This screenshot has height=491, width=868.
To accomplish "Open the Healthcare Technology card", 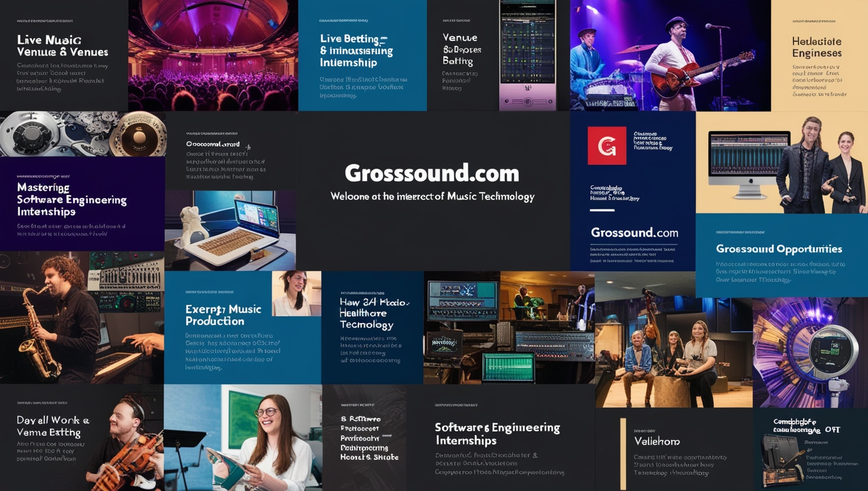I will (372, 328).
